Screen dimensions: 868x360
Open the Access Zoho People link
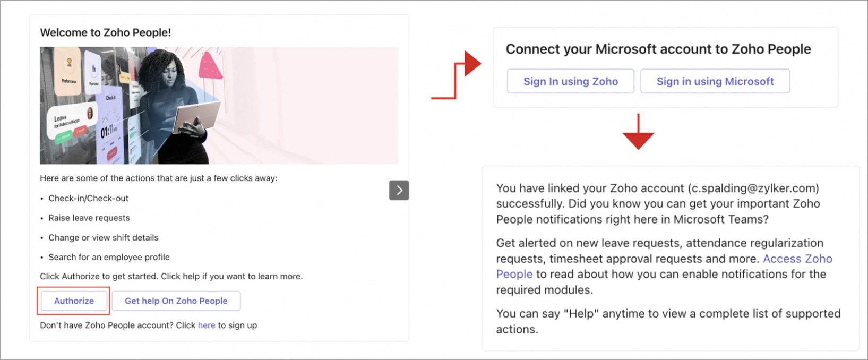tap(797, 259)
